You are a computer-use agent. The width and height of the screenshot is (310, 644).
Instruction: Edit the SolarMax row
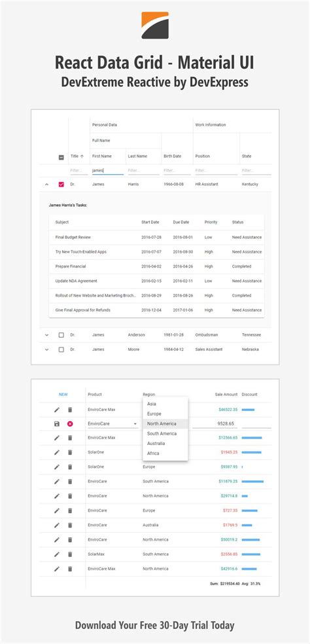coord(57,554)
